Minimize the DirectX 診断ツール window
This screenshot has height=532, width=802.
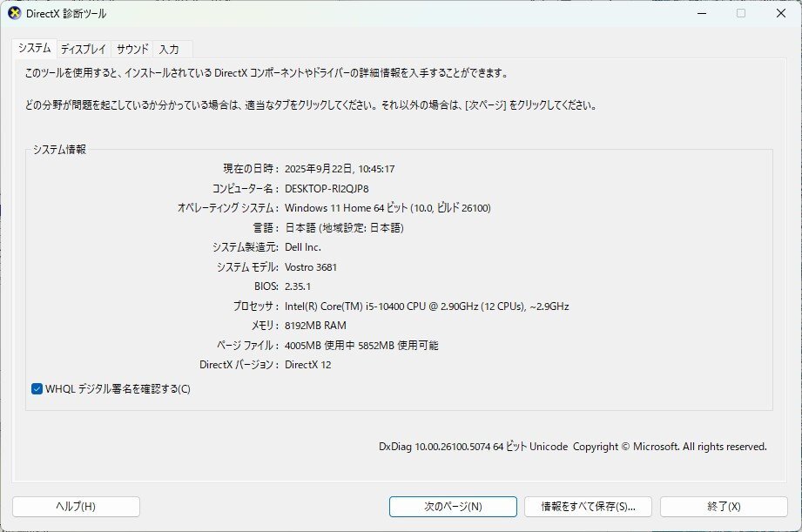pyautogui.click(x=702, y=14)
